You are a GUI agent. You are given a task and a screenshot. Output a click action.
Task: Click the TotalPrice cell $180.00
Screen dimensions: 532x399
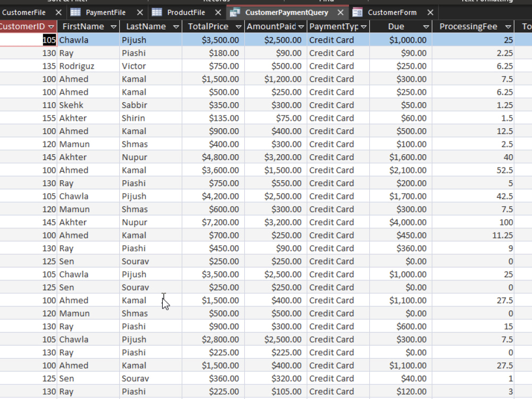[x=213, y=53]
